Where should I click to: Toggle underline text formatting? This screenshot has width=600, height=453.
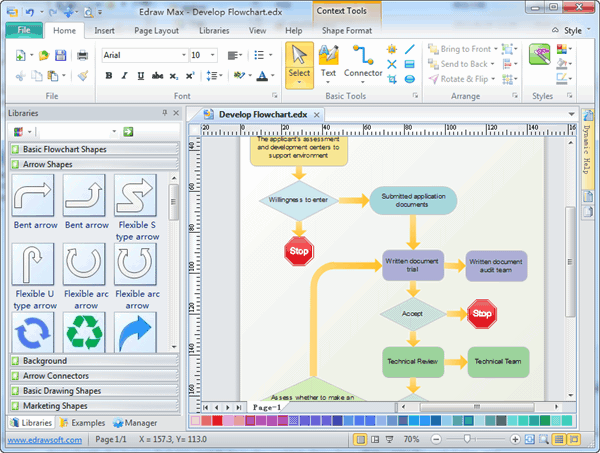click(x=140, y=76)
